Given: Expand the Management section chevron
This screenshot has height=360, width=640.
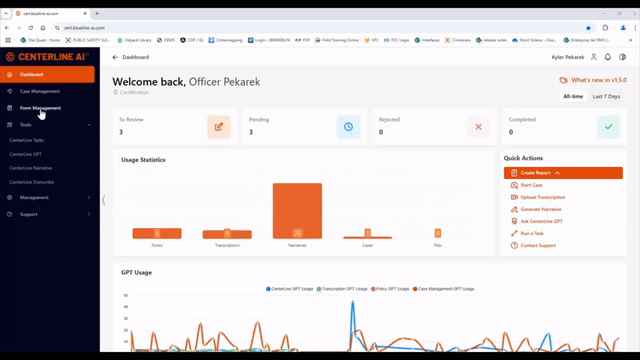Looking at the screenshot, I should click(x=89, y=198).
